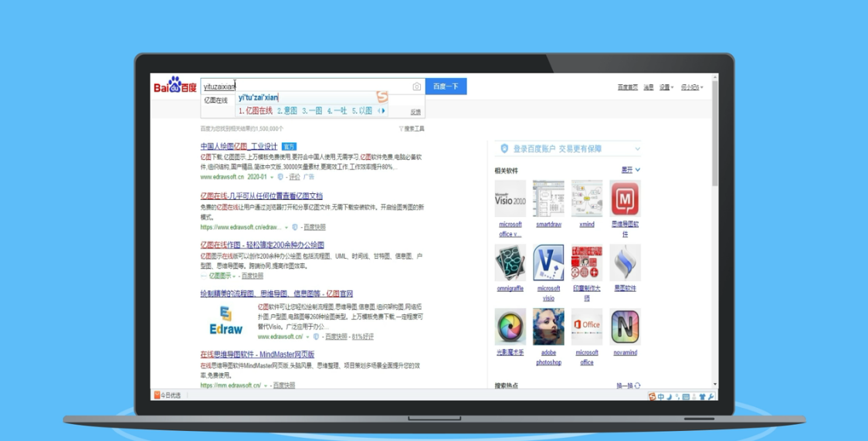
Task: Click the omnigraffle app icon
Action: (x=510, y=263)
